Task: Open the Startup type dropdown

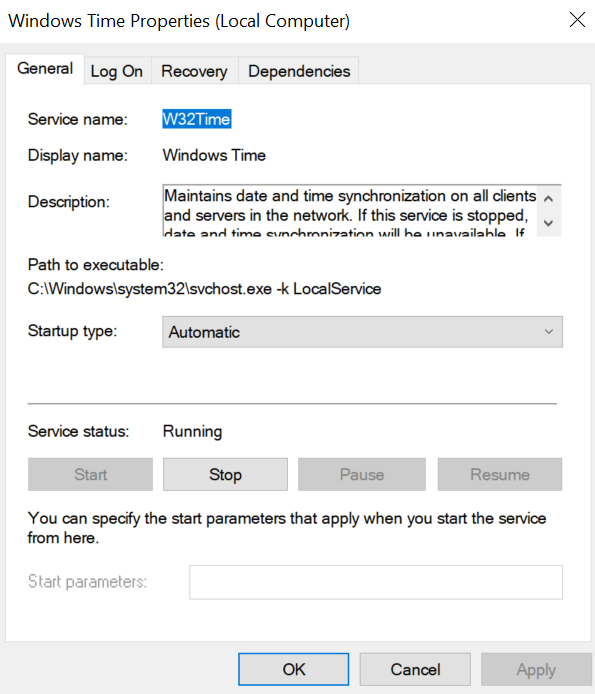Action: 362,332
